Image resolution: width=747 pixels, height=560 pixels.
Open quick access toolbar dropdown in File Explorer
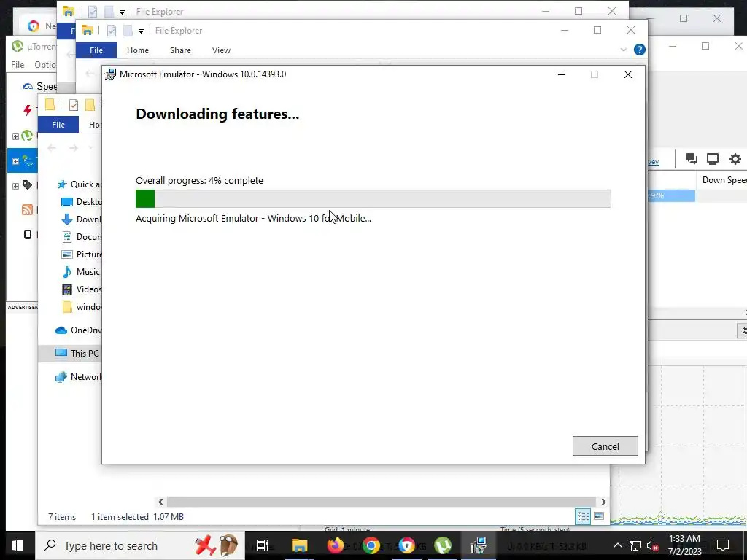point(141,31)
